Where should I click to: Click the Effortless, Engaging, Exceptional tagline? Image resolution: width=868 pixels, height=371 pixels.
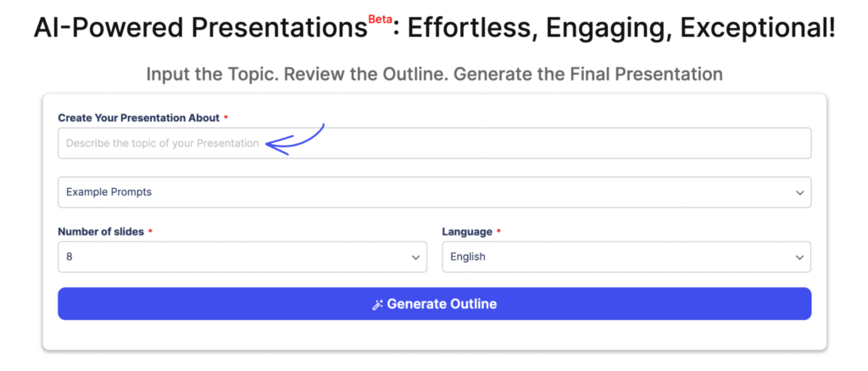pos(620,29)
